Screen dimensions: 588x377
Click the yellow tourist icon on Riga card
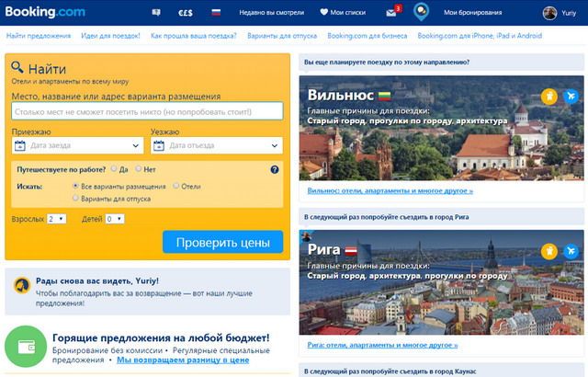point(549,251)
